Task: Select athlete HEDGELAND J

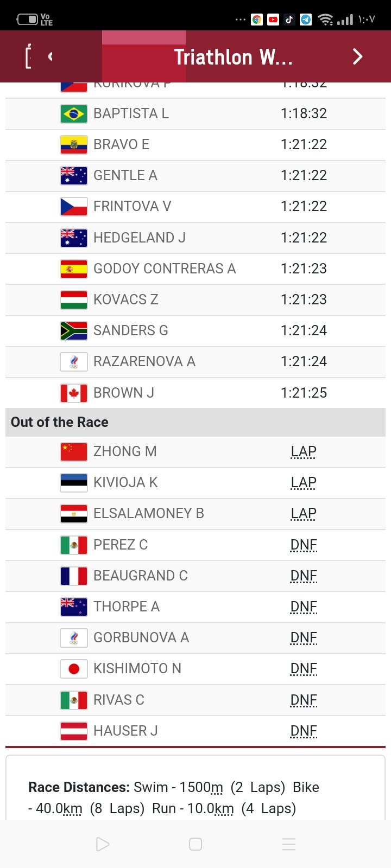Action: [x=140, y=238]
